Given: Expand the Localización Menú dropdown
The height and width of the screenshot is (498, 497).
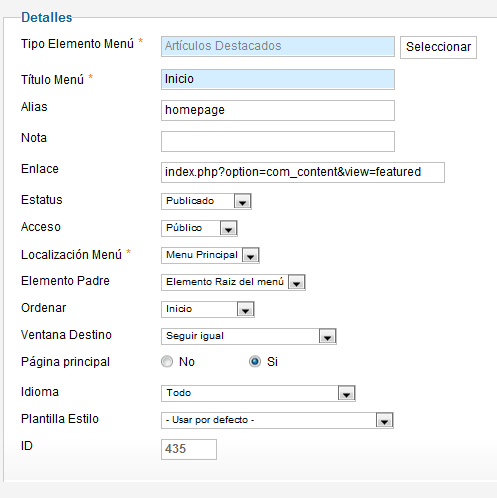Looking at the screenshot, I should [x=210, y=255].
